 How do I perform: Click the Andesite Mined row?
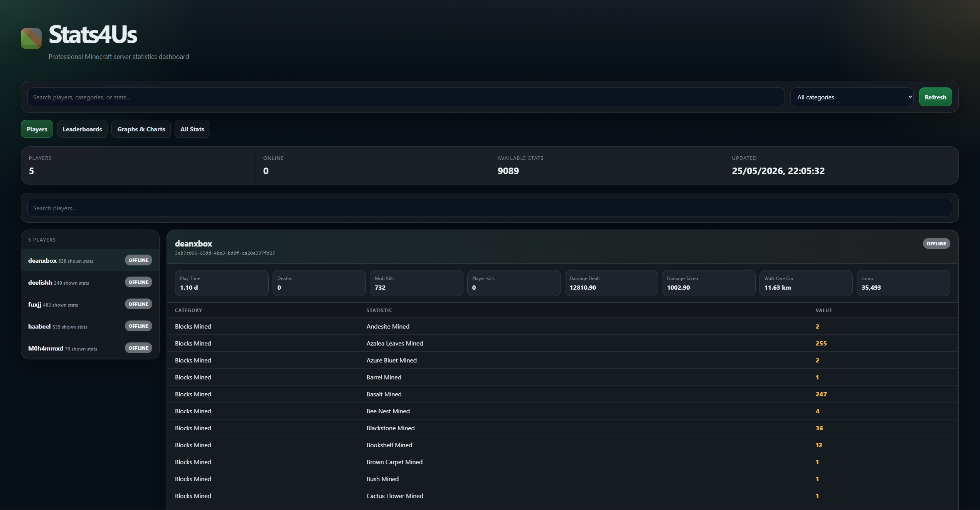(x=562, y=326)
